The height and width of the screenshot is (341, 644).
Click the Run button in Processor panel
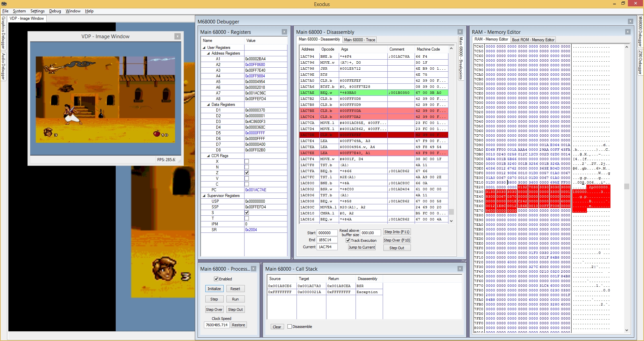click(235, 299)
